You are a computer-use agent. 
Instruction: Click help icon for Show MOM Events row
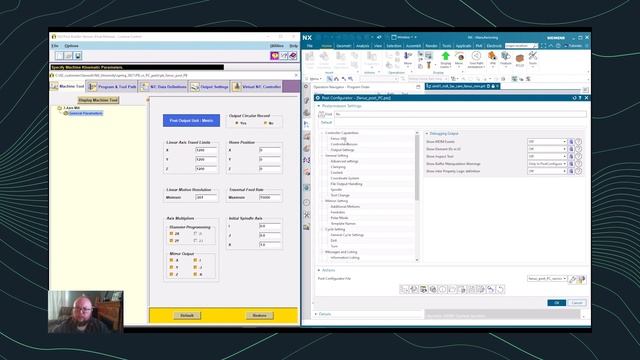(578, 142)
